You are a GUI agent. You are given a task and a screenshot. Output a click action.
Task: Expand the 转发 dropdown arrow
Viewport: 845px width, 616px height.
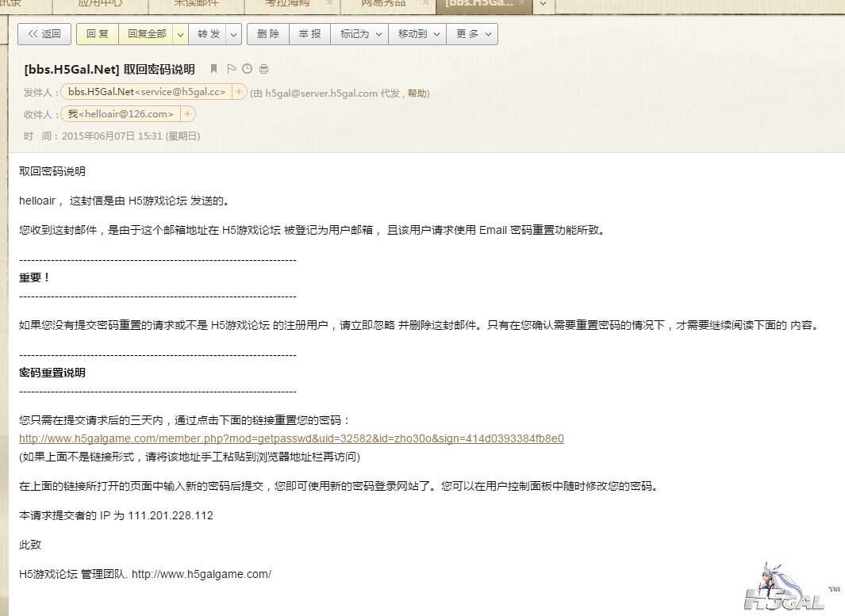point(233,34)
